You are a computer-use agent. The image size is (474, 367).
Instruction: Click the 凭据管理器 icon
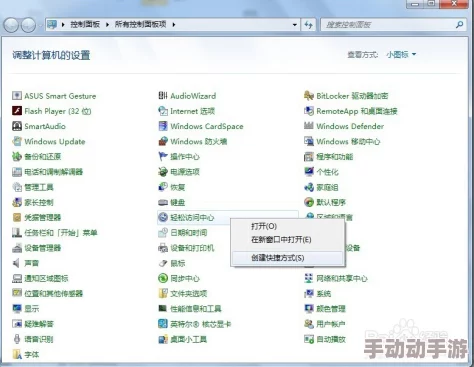click(x=17, y=217)
